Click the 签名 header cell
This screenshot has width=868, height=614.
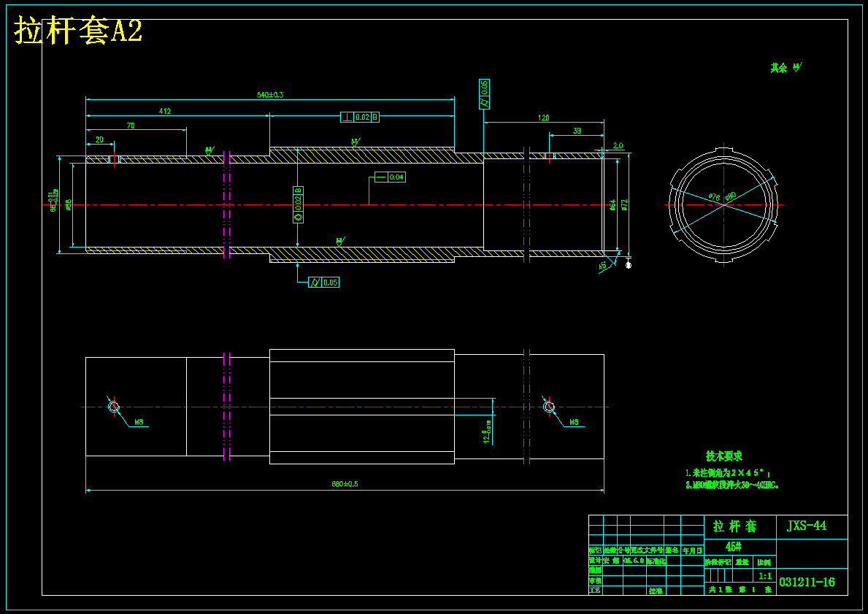(672, 551)
